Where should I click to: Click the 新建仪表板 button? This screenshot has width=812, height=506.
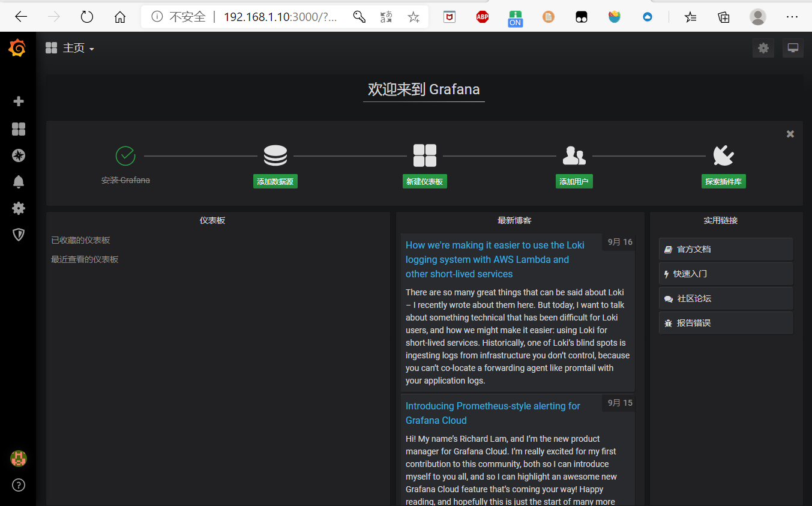tap(425, 181)
